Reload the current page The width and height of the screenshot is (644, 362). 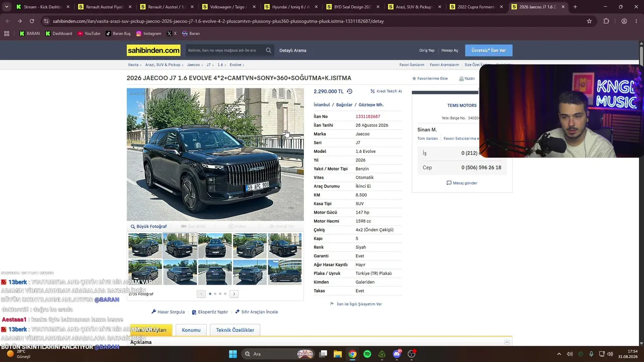pyautogui.click(x=32, y=21)
